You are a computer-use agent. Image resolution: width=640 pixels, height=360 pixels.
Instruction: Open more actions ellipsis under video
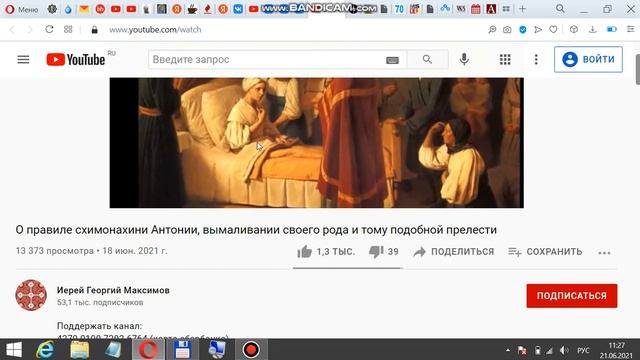[x=604, y=253]
